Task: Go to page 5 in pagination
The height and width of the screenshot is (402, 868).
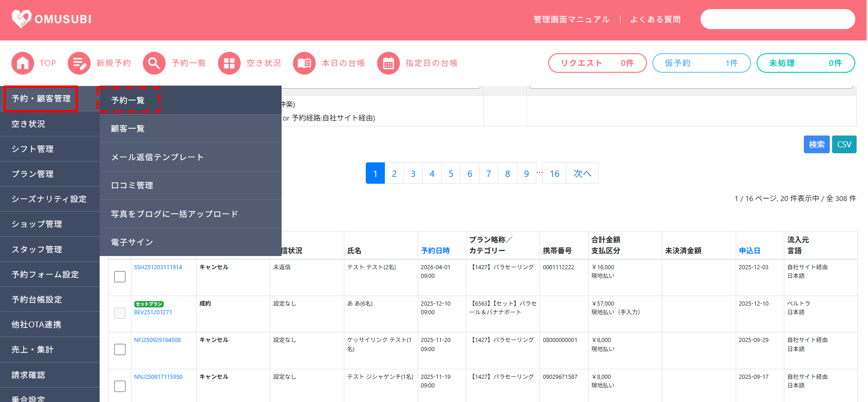Action: click(x=451, y=174)
